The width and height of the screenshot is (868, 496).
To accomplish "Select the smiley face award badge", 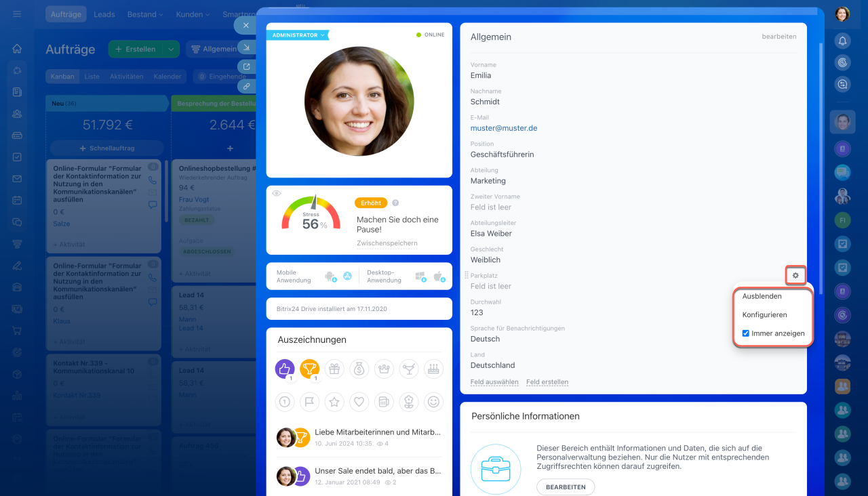I will 433,402.
